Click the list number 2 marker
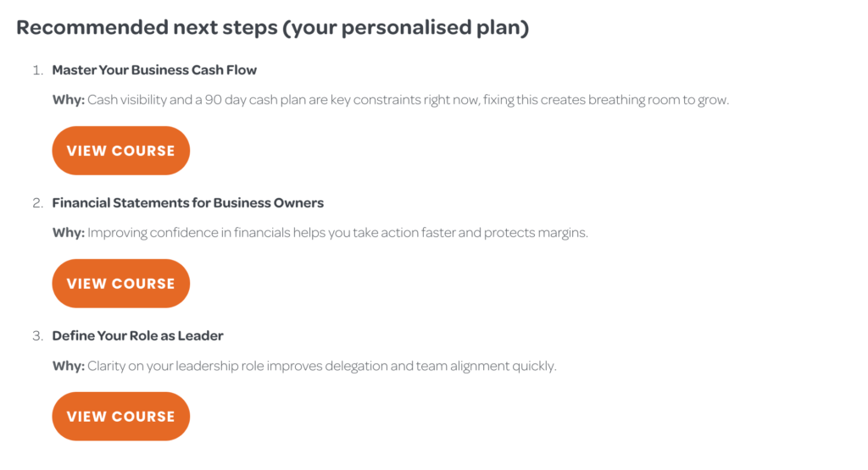 [x=37, y=203]
